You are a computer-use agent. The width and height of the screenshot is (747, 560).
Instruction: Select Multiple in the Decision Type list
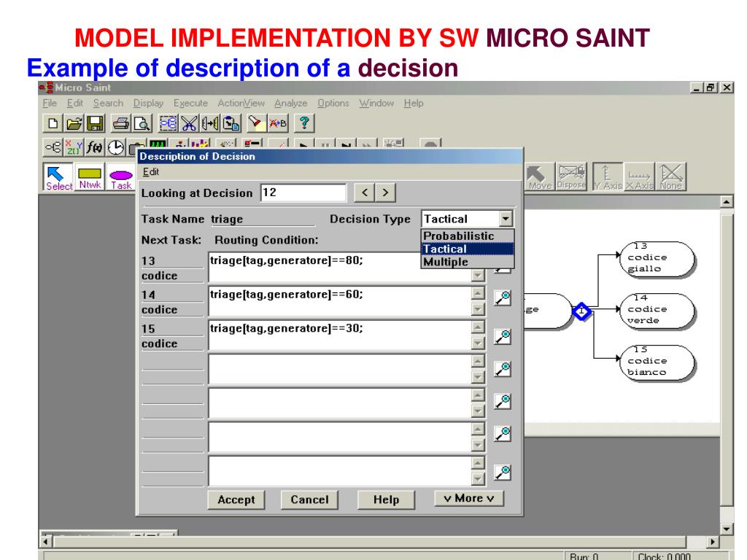[468, 262]
